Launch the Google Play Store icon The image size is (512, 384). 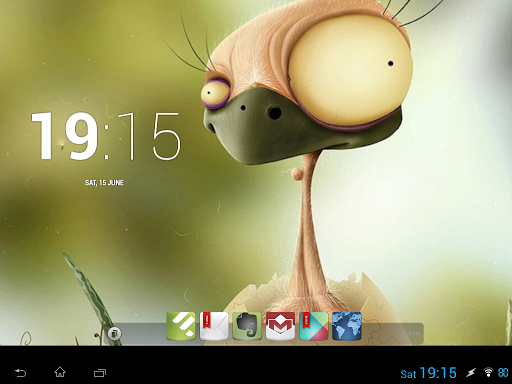(x=314, y=326)
